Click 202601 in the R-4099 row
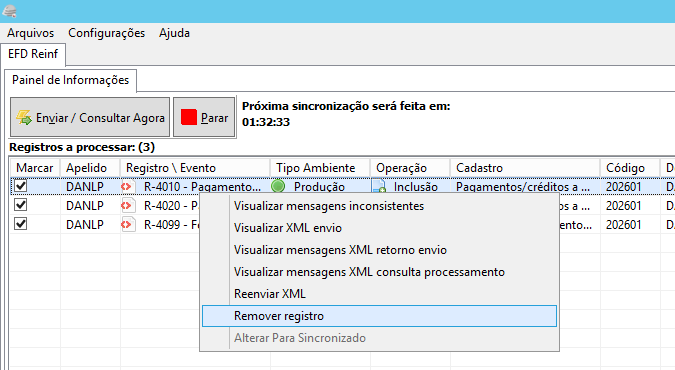The height and width of the screenshot is (370, 675). 624,225
